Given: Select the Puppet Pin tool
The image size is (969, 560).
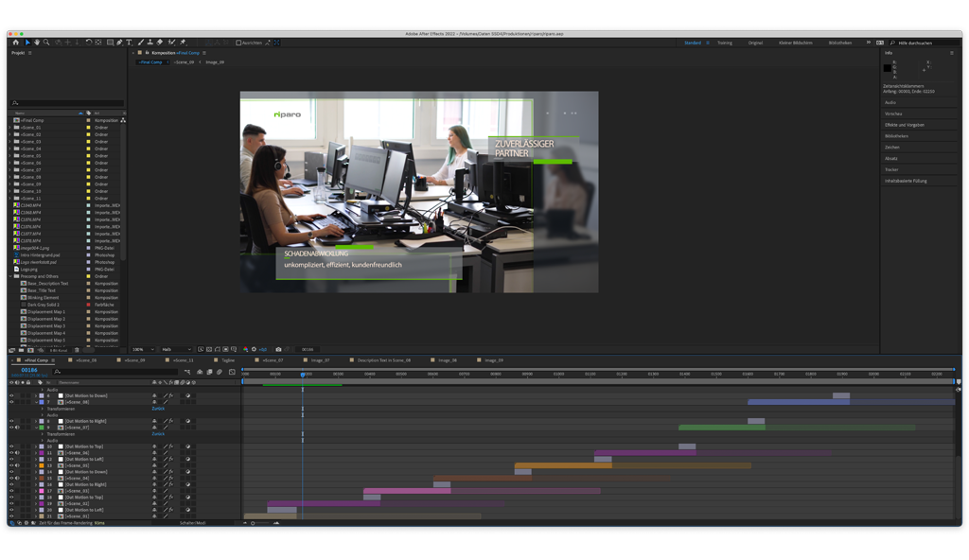Looking at the screenshot, I should coord(182,43).
